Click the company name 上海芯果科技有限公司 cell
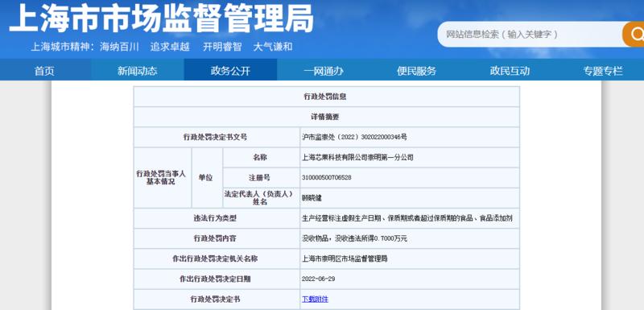 (410, 157)
